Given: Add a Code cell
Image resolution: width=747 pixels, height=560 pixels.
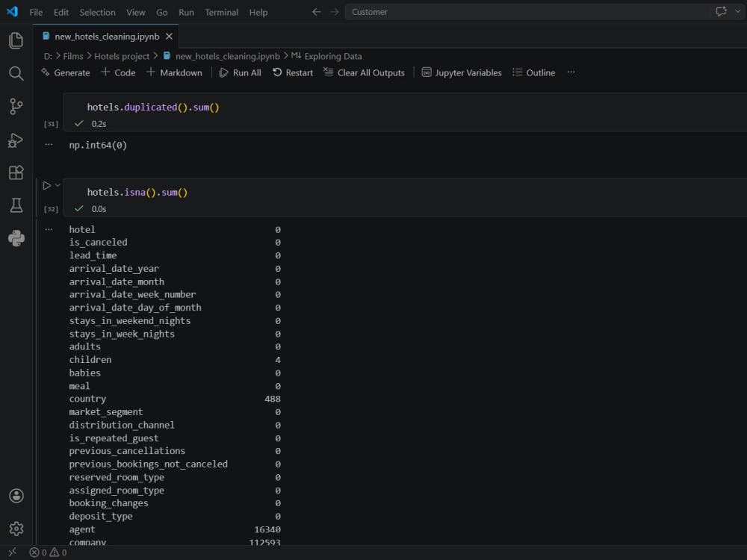Looking at the screenshot, I should (119, 72).
